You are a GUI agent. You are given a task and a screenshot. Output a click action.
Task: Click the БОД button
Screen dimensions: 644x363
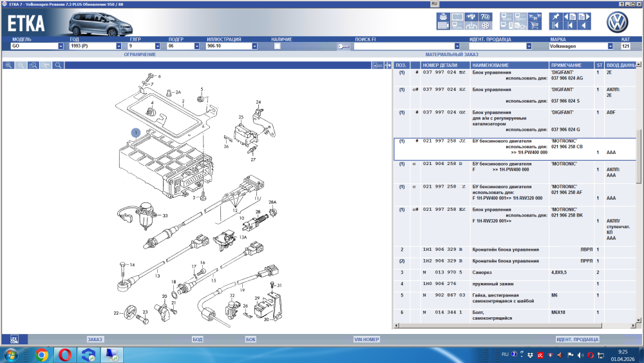(198, 339)
